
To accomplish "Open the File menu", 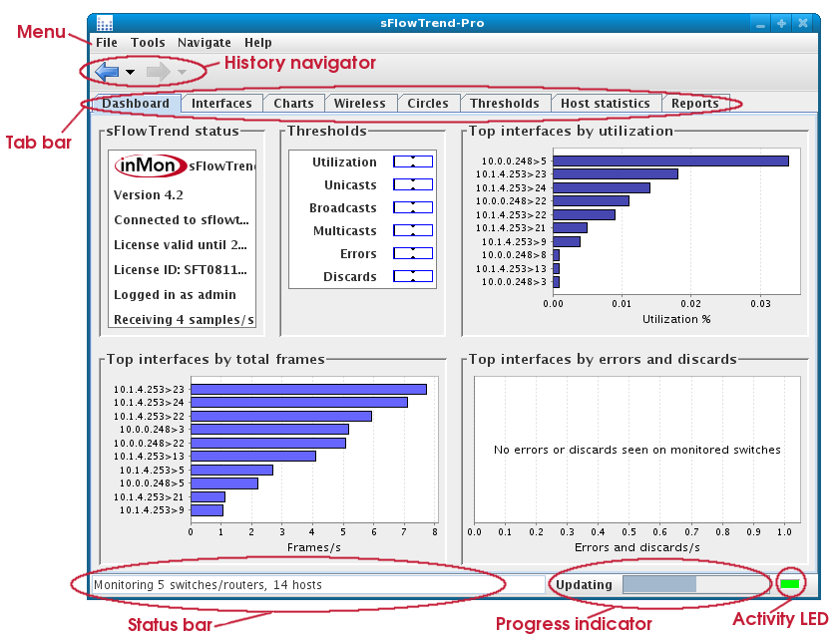I will (x=107, y=42).
